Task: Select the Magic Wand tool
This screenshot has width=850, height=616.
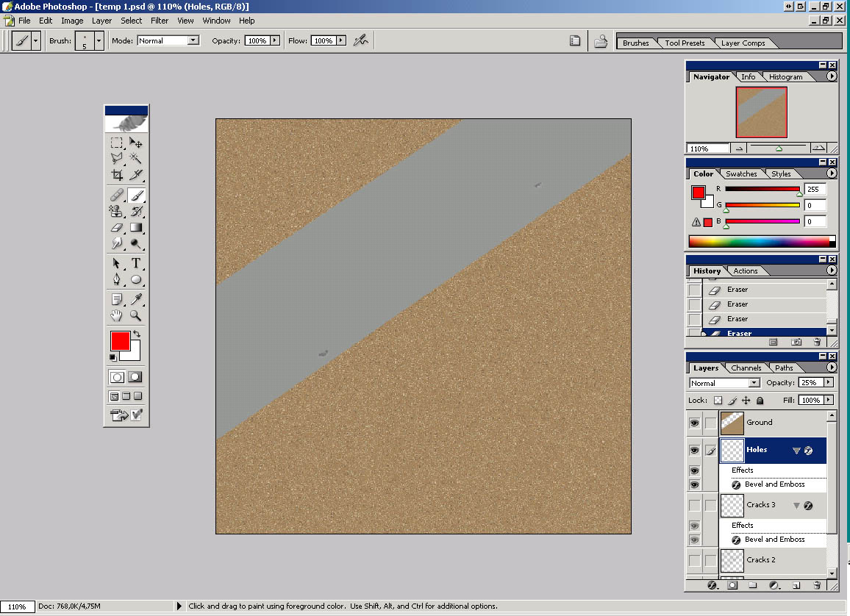Action: (136, 158)
